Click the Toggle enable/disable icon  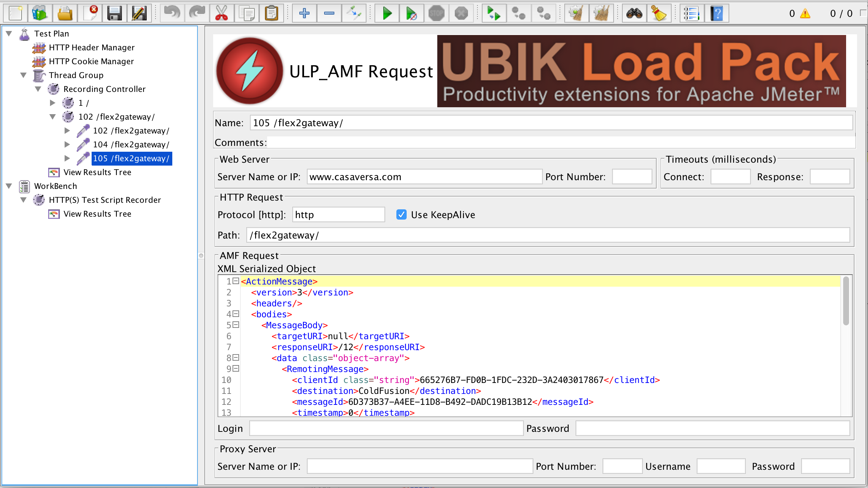(354, 13)
